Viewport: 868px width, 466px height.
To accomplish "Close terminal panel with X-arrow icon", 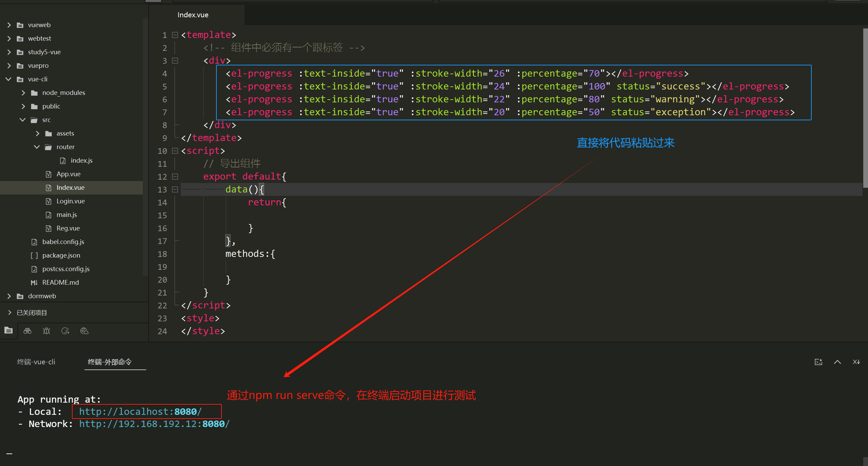I will pos(856,362).
